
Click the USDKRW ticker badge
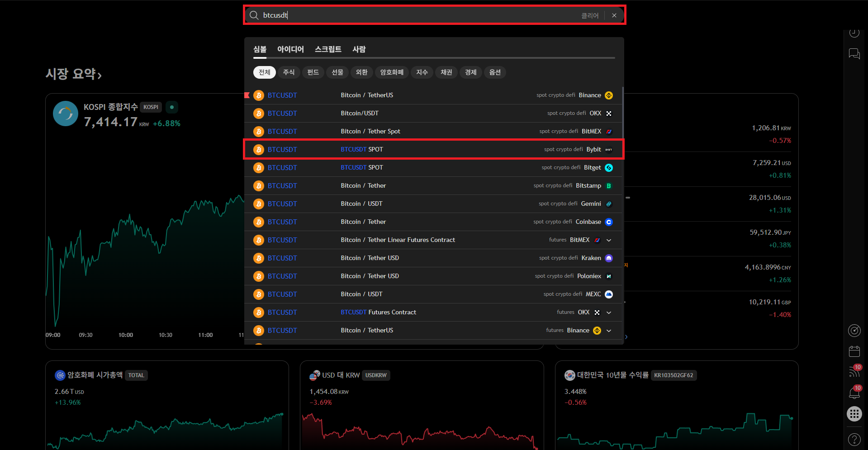click(376, 375)
